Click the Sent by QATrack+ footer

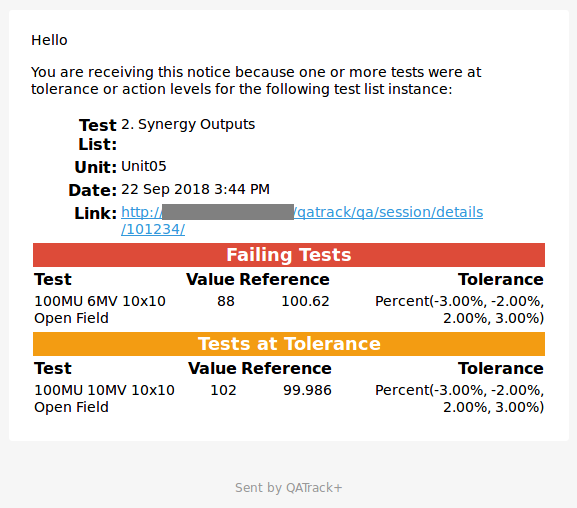289,488
